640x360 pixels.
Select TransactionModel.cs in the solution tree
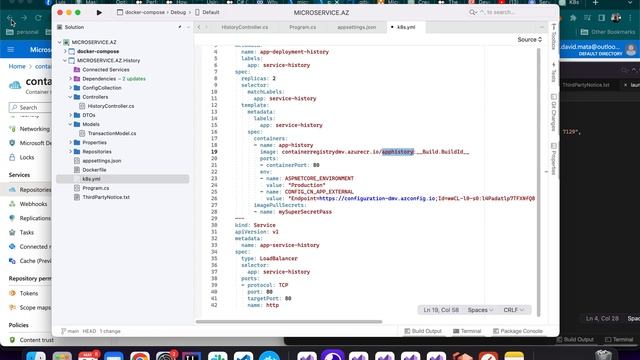coord(112,133)
